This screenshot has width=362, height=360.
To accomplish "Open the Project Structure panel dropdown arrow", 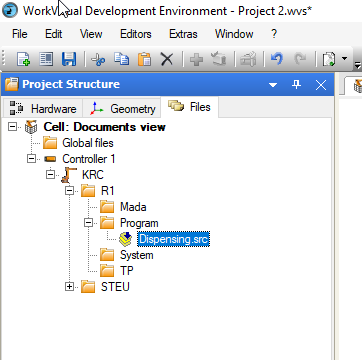I will pyautogui.click(x=273, y=85).
